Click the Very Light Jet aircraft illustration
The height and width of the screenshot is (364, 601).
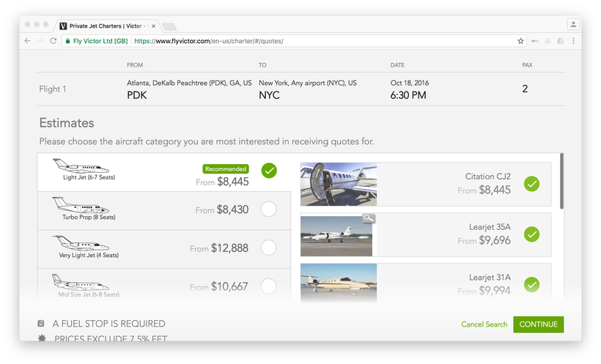[81, 243]
